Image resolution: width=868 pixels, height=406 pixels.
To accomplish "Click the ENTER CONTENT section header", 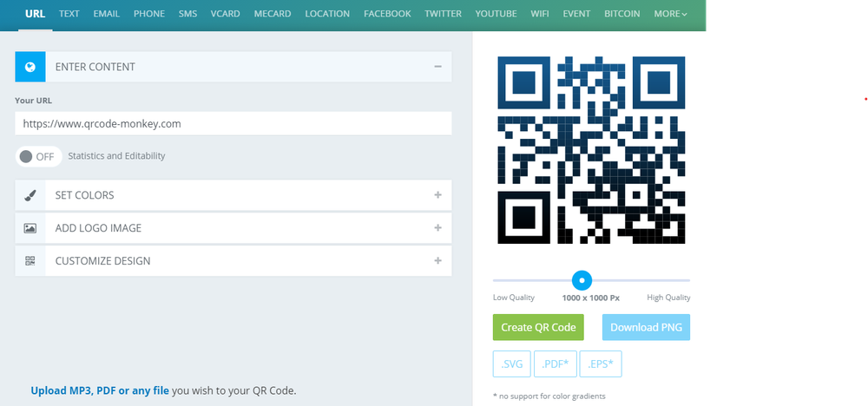I will (x=233, y=67).
